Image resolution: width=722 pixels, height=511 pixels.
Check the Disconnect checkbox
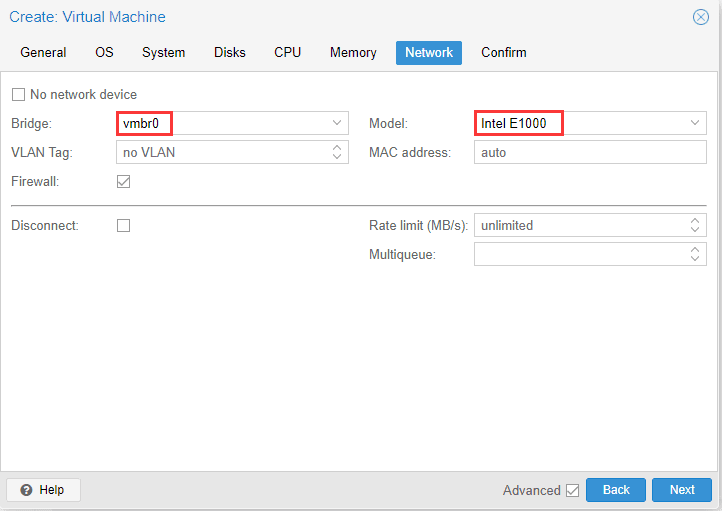click(x=123, y=226)
